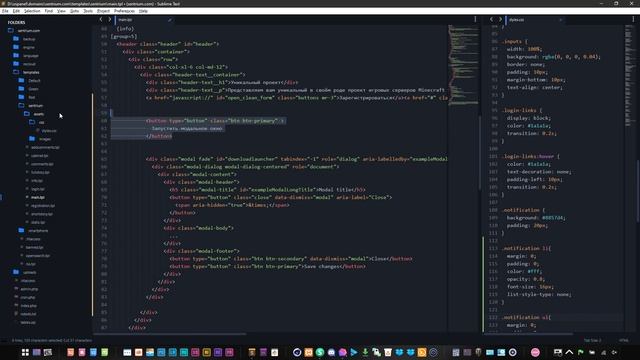
Task: Open the Goto menu
Action: pos(74,11)
